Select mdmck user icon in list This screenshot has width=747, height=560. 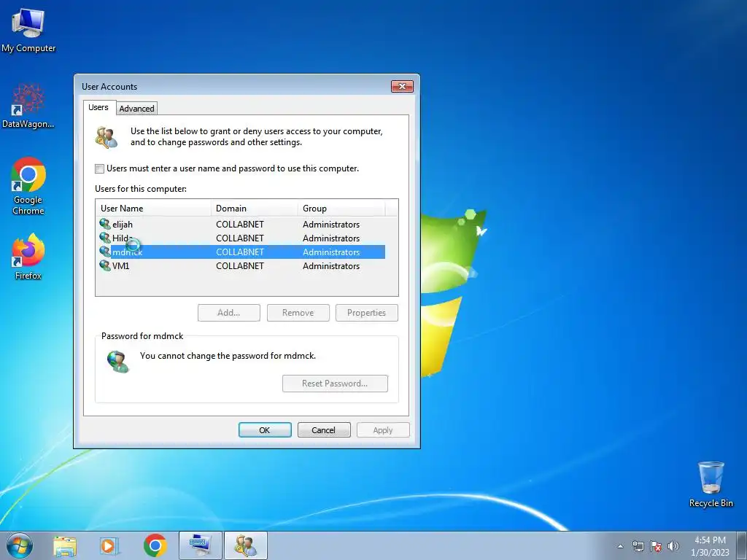105,252
